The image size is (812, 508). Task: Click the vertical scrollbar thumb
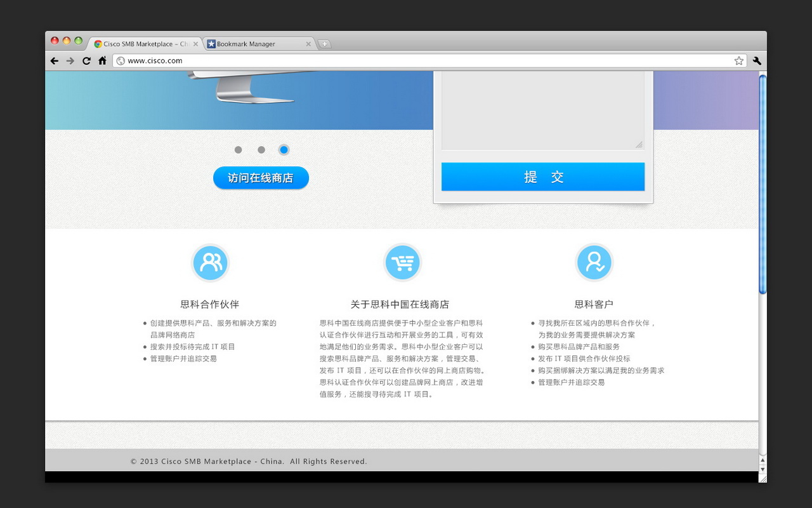coord(763,184)
